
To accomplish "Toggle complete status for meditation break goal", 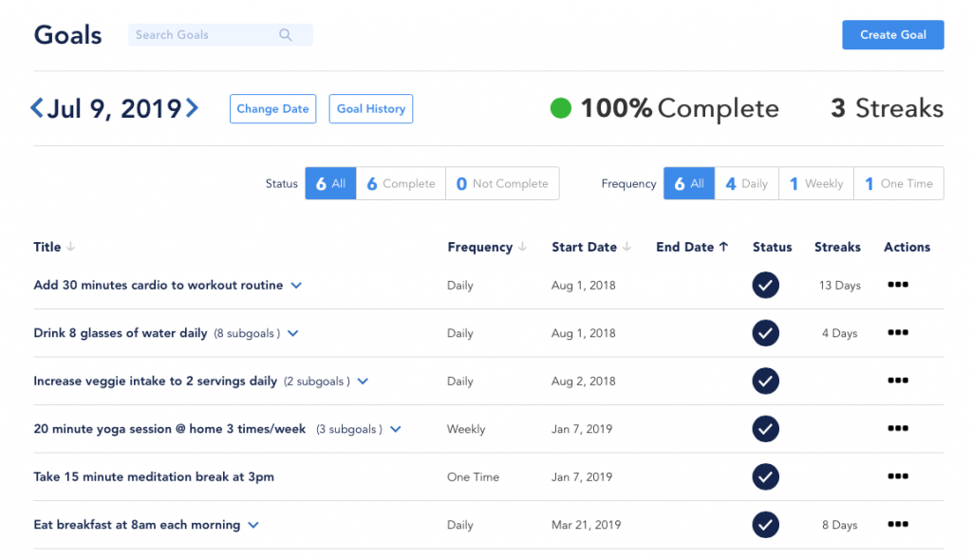I will click(x=766, y=476).
